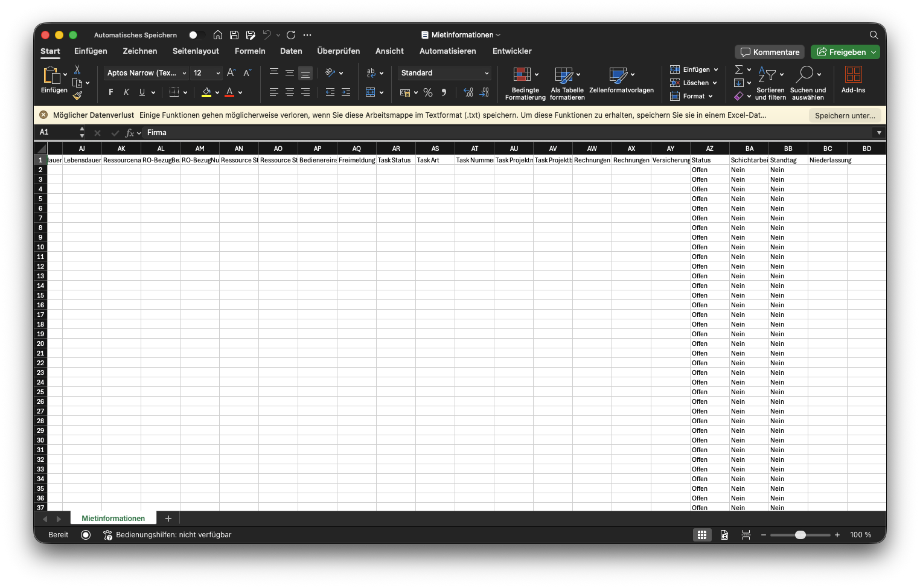
Task: Click the Increase font size icon
Action: 231,73
